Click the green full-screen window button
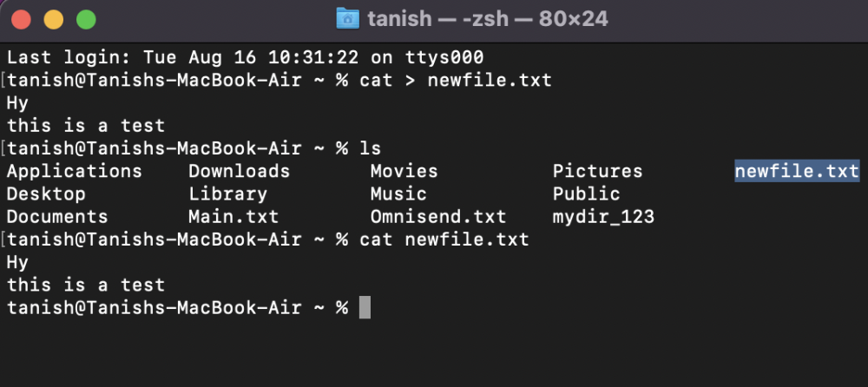 click(x=85, y=18)
